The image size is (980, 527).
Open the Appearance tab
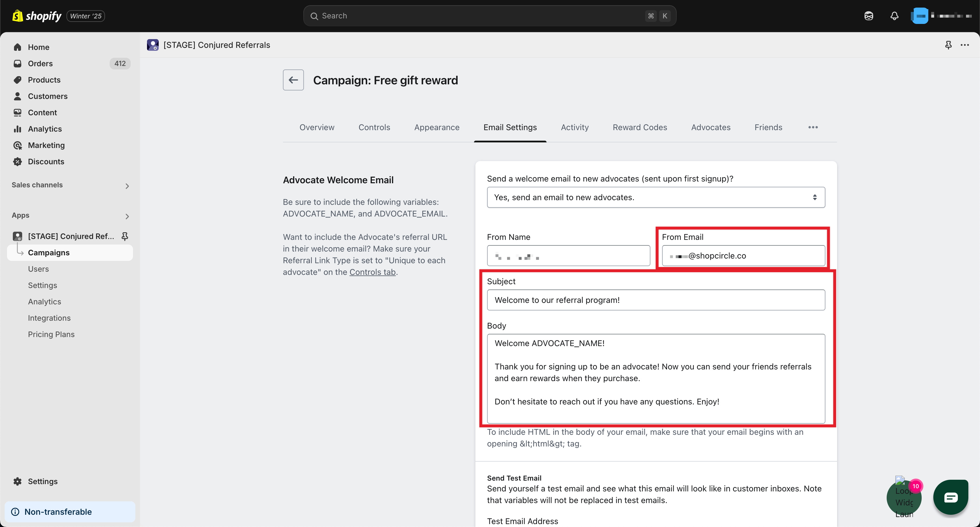point(437,128)
